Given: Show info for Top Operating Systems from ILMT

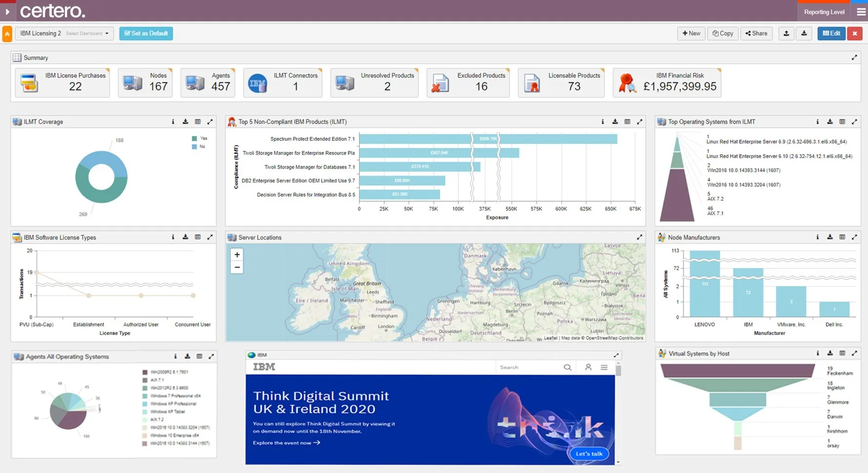Looking at the screenshot, I should (x=818, y=122).
